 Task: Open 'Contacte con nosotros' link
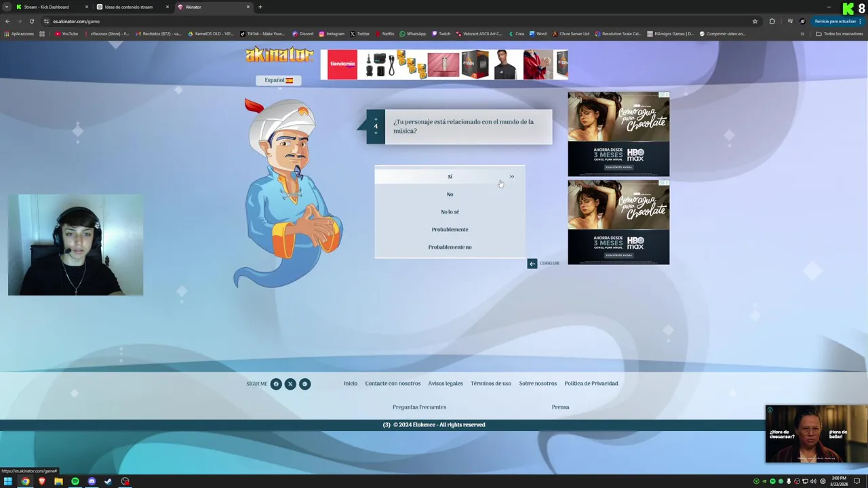click(x=393, y=384)
